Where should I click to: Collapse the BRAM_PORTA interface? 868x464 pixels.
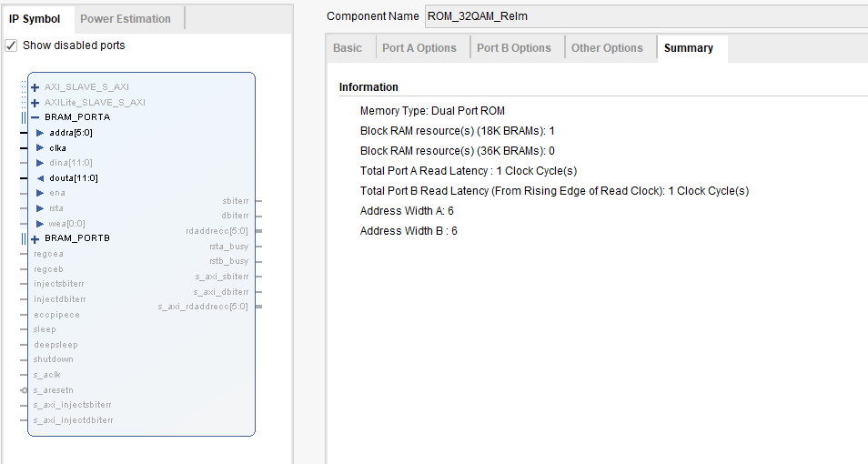point(35,117)
